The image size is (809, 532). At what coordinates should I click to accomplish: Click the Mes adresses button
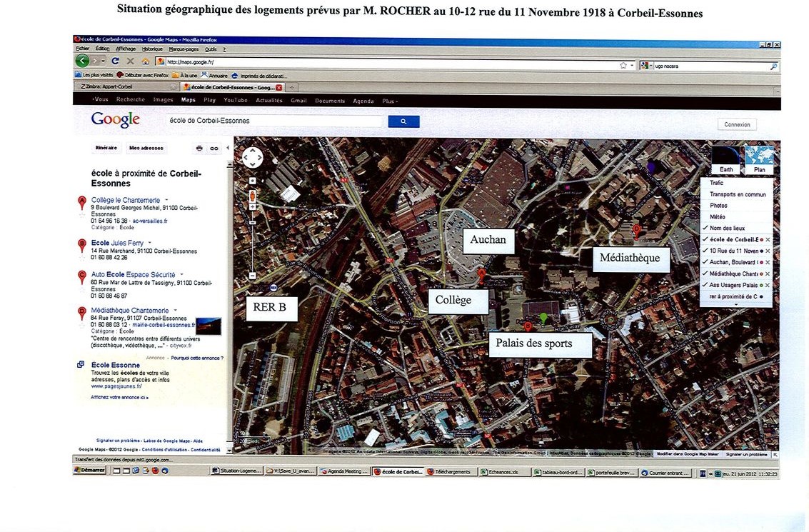[146, 148]
